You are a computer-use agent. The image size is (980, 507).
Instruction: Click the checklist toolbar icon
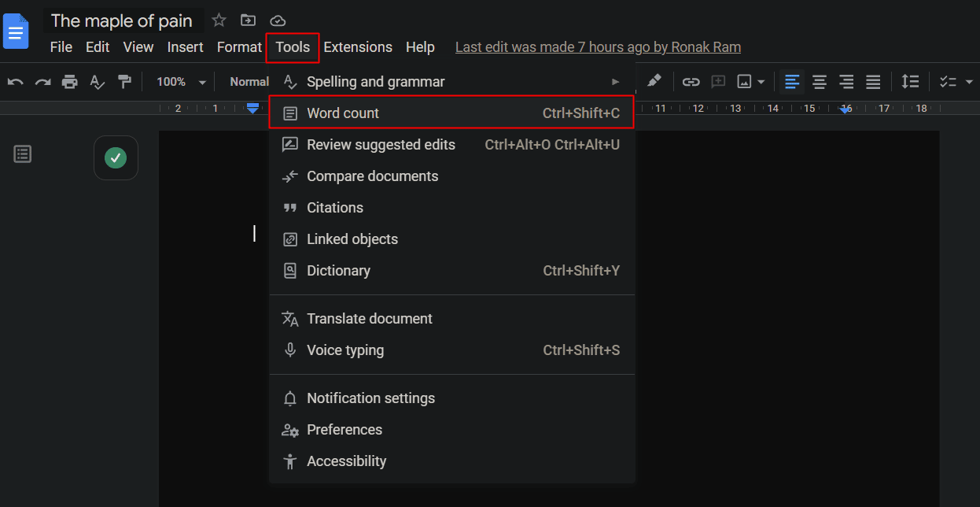[x=948, y=82]
